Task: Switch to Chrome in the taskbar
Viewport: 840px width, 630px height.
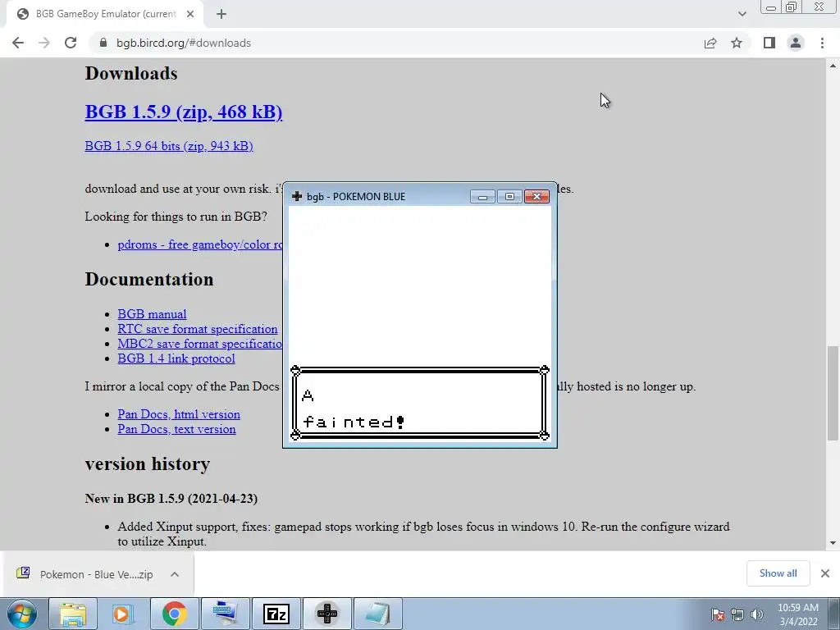Action: pos(174,614)
